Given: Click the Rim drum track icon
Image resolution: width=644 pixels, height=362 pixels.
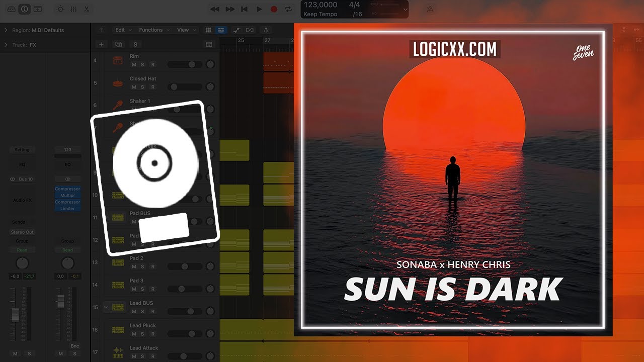Looking at the screenshot, I should click(118, 61).
